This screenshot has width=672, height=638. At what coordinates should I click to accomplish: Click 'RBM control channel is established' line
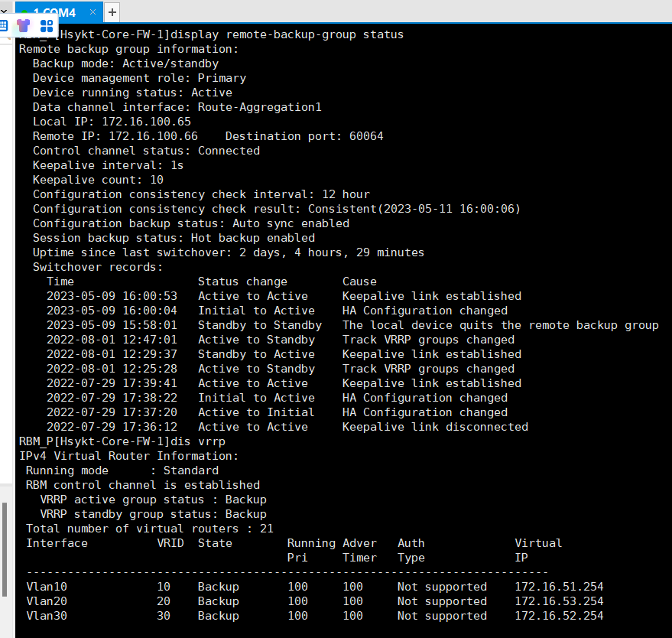[x=143, y=485]
